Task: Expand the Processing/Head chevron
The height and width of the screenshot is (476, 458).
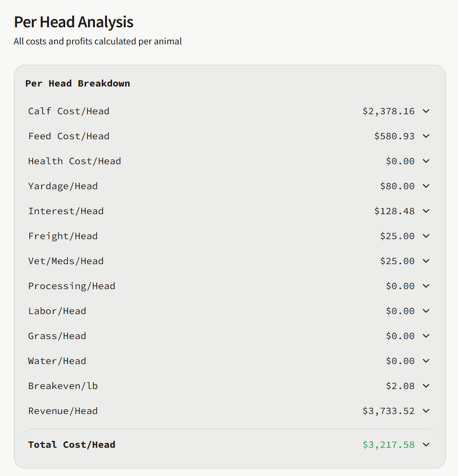Action: (x=426, y=286)
